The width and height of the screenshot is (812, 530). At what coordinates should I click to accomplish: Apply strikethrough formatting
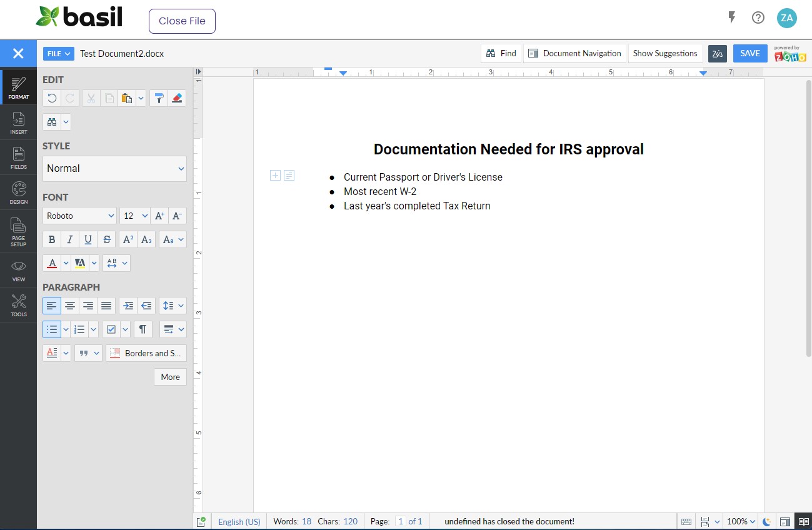(x=107, y=239)
